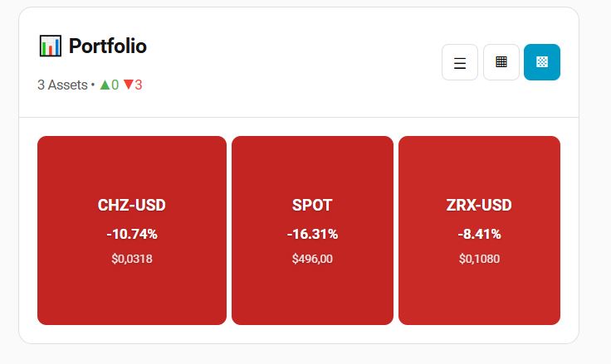Switch to the list view layout
This screenshot has height=364, width=611.
tap(460, 62)
